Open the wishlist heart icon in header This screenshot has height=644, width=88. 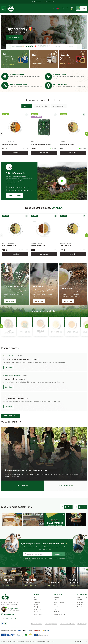[67, 8]
